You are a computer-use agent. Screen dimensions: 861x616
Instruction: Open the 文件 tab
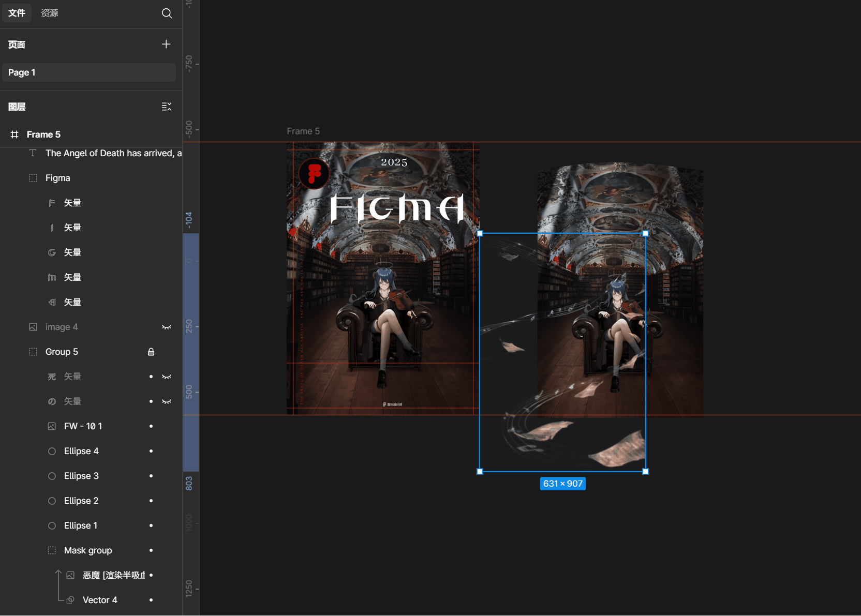[17, 13]
